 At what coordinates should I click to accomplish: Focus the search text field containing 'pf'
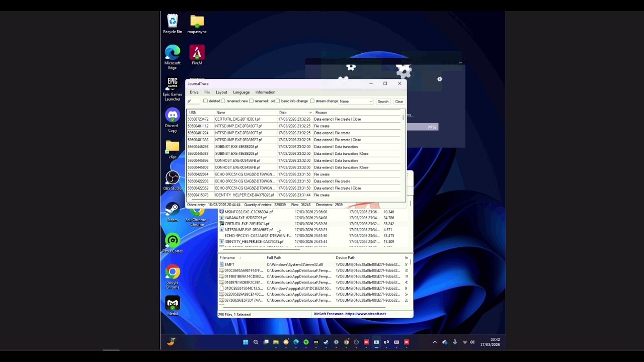point(193,102)
